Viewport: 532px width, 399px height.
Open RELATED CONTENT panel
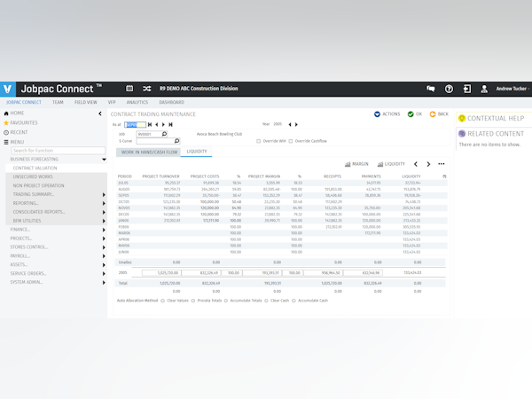click(x=491, y=134)
